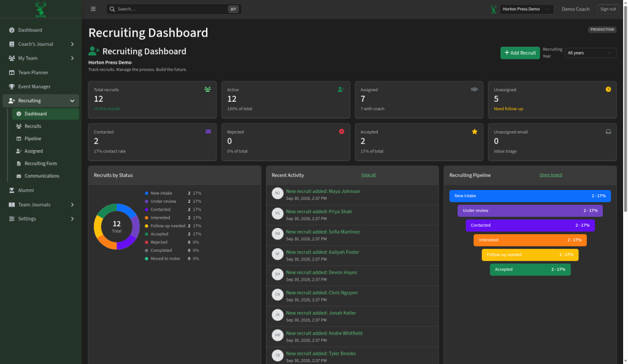Click the Event Manager trophy icon
Image resolution: width=628 pixels, height=364 pixels.
pos(12,86)
